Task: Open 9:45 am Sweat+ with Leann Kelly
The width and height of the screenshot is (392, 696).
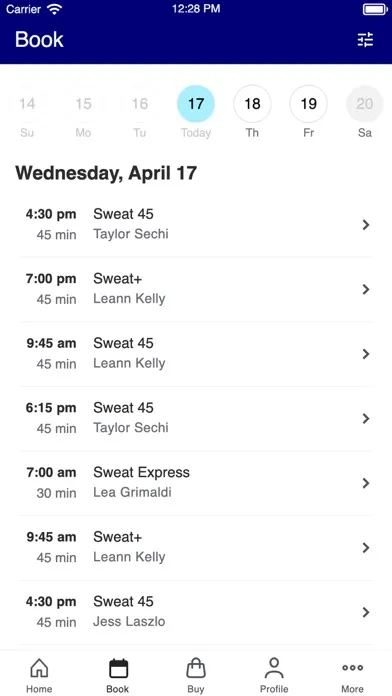Action: [196, 548]
